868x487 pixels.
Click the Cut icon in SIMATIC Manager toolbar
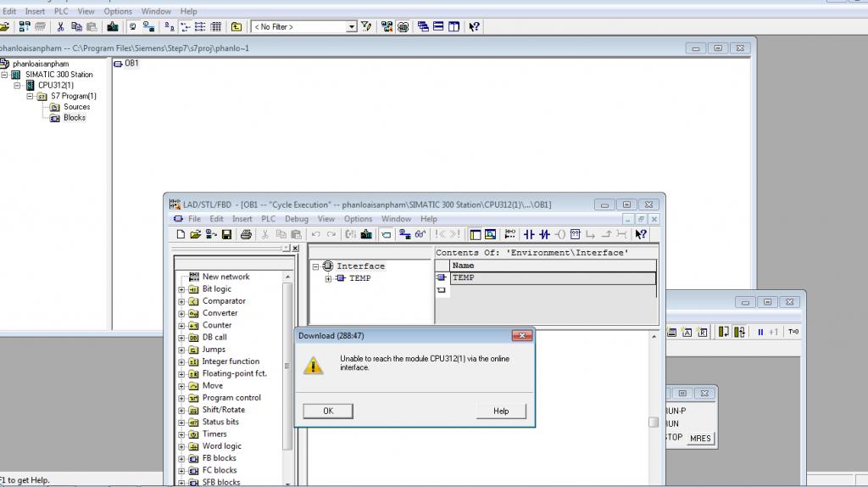[x=60, y=26]
